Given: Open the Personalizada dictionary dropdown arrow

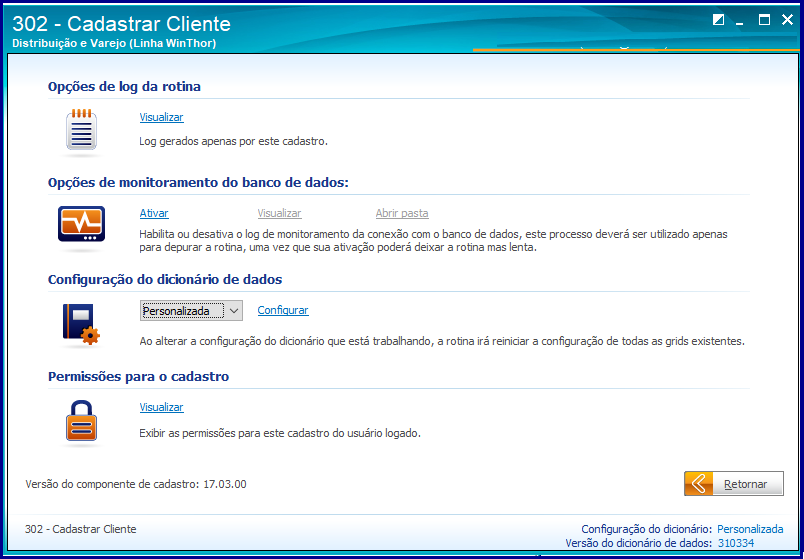Looking at the screenshot, I should (x=234, y=311).
